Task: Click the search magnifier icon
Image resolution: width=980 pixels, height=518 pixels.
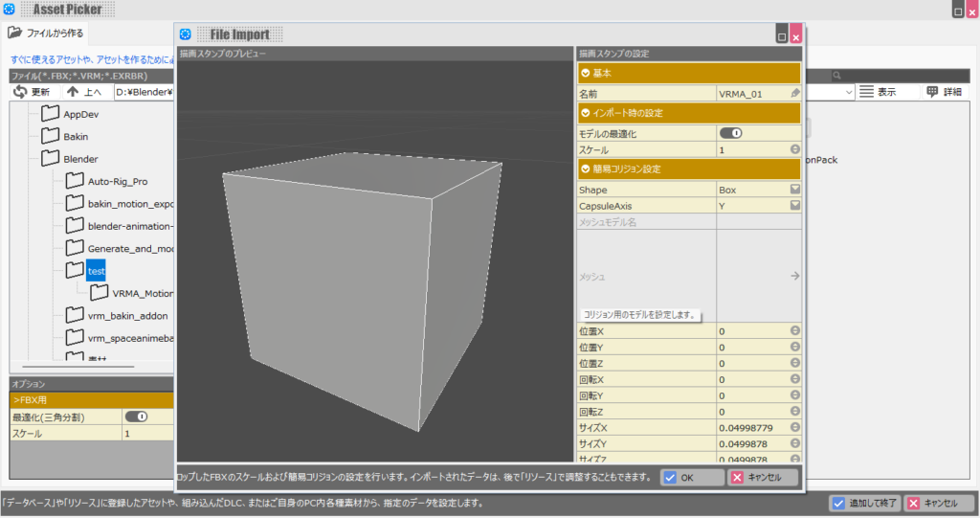Action: 836,75
